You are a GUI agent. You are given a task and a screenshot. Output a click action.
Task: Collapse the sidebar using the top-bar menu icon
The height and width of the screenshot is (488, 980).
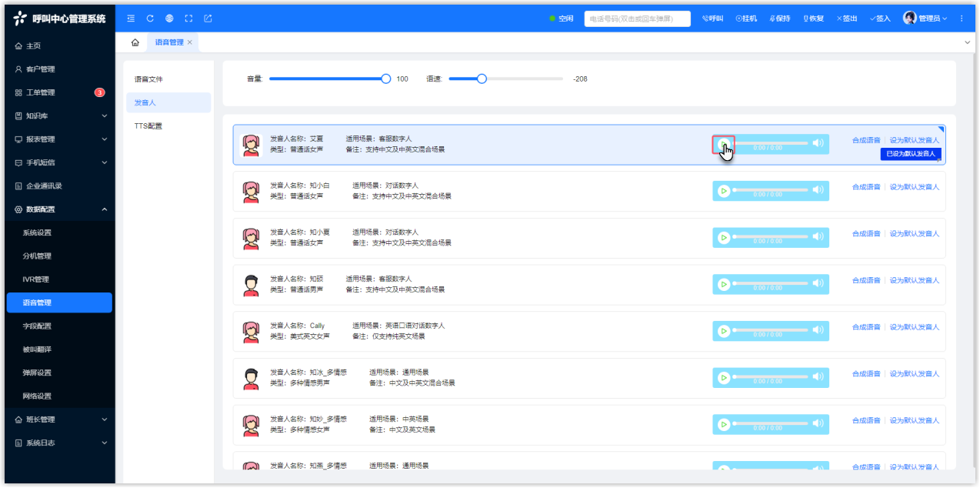coord(131,18)
